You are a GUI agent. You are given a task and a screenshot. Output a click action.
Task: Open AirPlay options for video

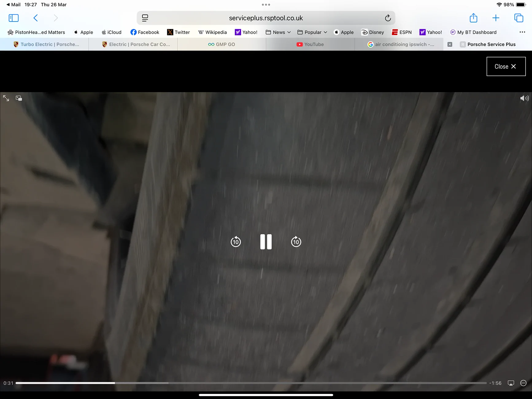[x=511, y=383]
